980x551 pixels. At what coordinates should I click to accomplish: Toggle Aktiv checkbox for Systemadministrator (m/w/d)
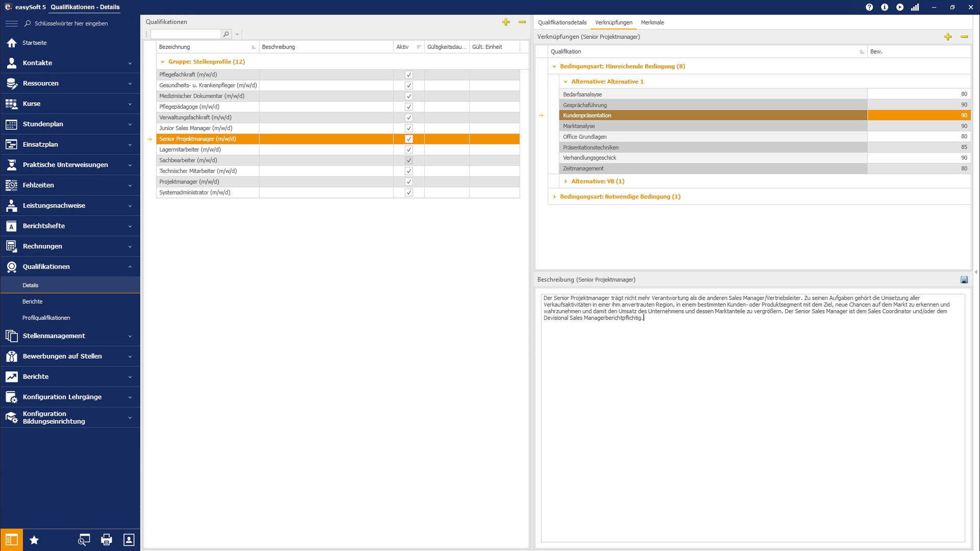[408, 192]
